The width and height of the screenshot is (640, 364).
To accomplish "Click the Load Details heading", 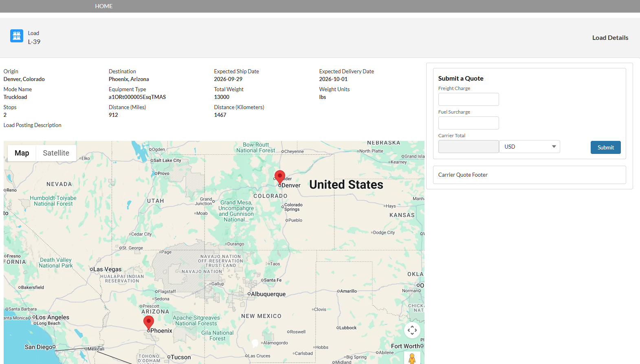I will [x=610, y=37].
